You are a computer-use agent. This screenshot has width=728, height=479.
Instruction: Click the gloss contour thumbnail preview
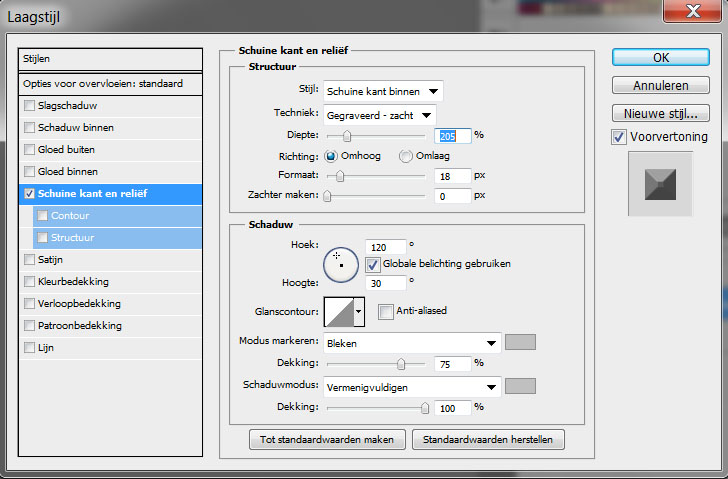tap(338, 312)
